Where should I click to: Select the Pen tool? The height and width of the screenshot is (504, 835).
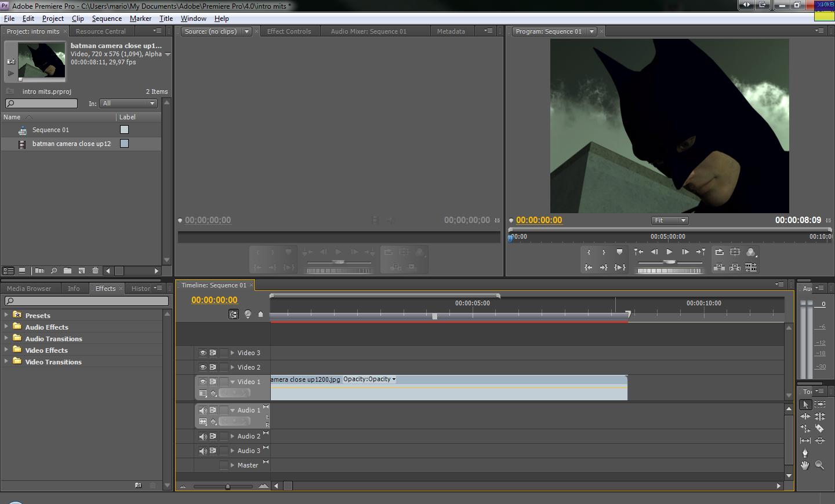pyautogui.click(x=805, y=453)
